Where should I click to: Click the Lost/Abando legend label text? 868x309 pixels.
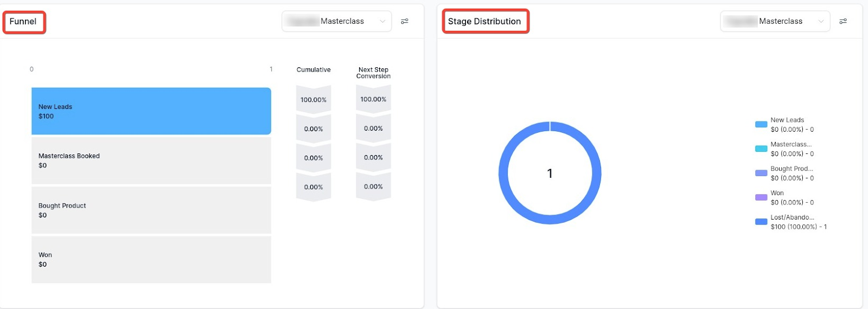pos(792,217)
